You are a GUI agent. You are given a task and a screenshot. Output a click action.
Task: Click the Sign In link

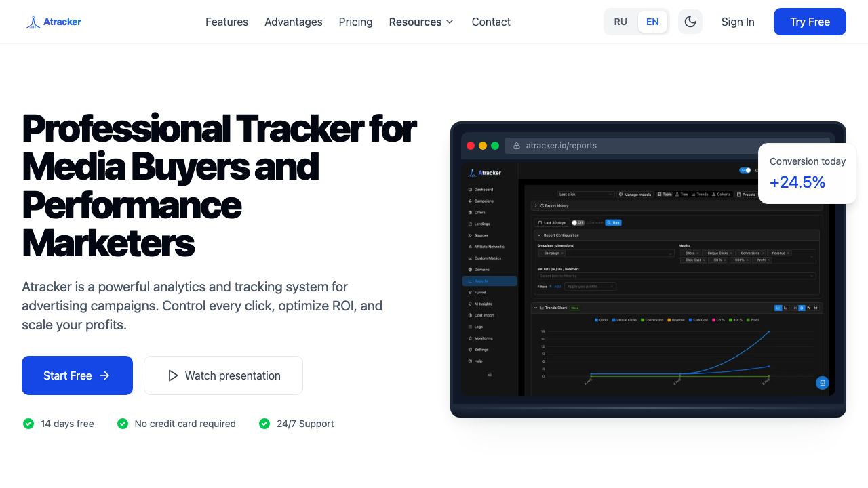click(738, 22)
